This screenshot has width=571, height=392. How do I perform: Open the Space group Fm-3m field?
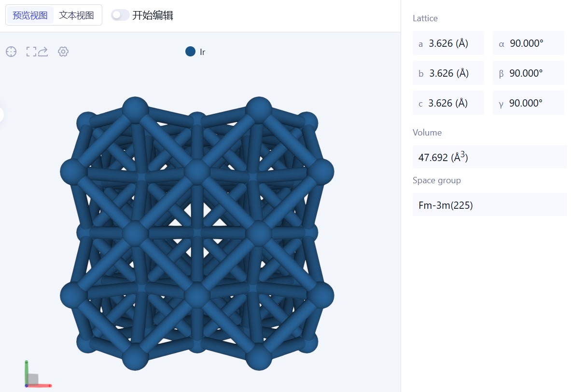tap(489, 204)
